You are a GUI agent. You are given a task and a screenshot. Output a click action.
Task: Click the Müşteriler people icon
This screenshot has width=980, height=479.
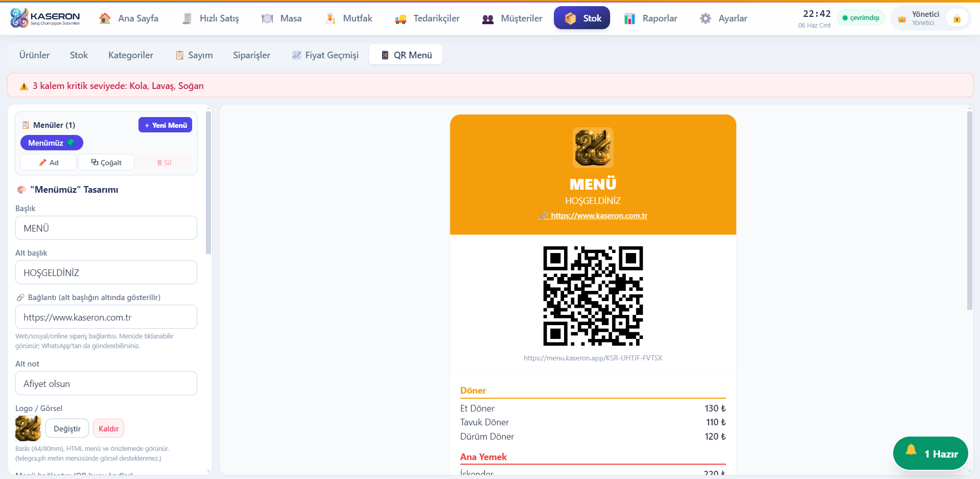tap(488, 19)
